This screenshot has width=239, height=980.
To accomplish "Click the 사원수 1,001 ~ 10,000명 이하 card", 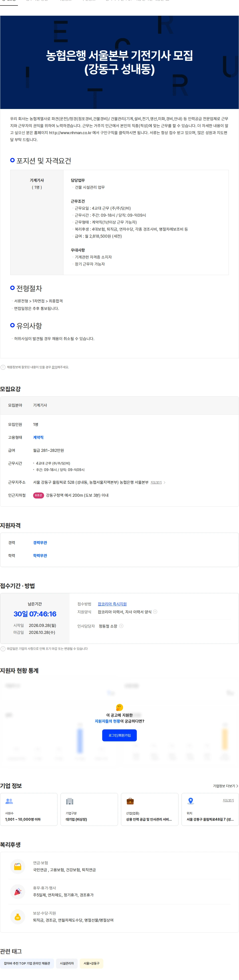I will [29, 809].
